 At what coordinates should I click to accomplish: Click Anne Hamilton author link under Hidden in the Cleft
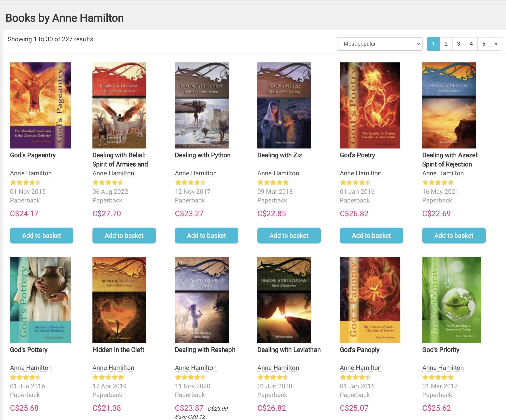click(113, 368)
